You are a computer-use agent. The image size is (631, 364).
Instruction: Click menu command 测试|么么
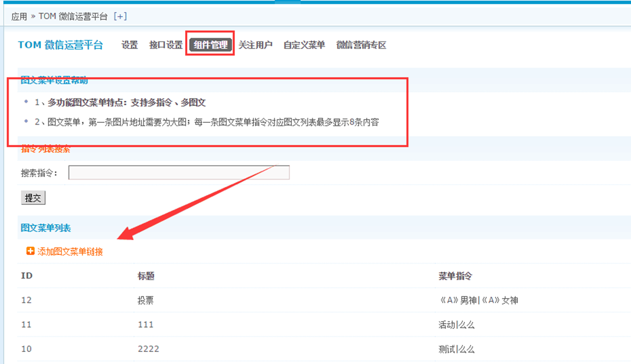456,348
